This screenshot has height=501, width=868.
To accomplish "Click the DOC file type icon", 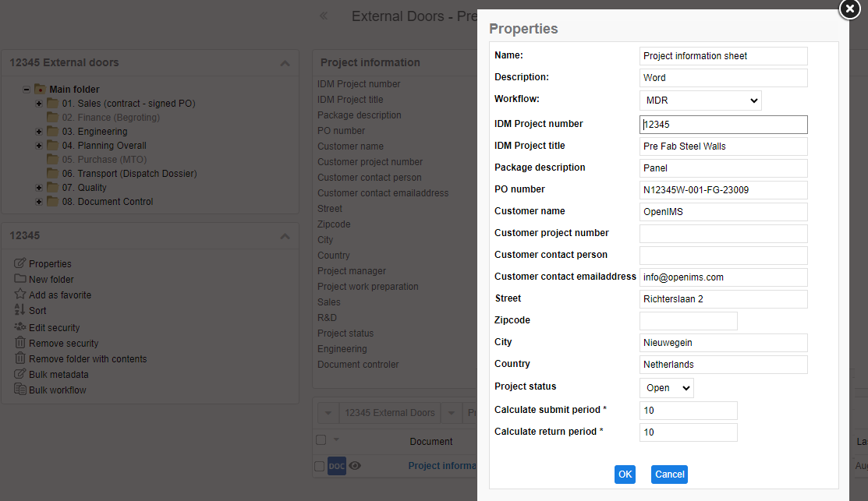I will coord(336,466).
